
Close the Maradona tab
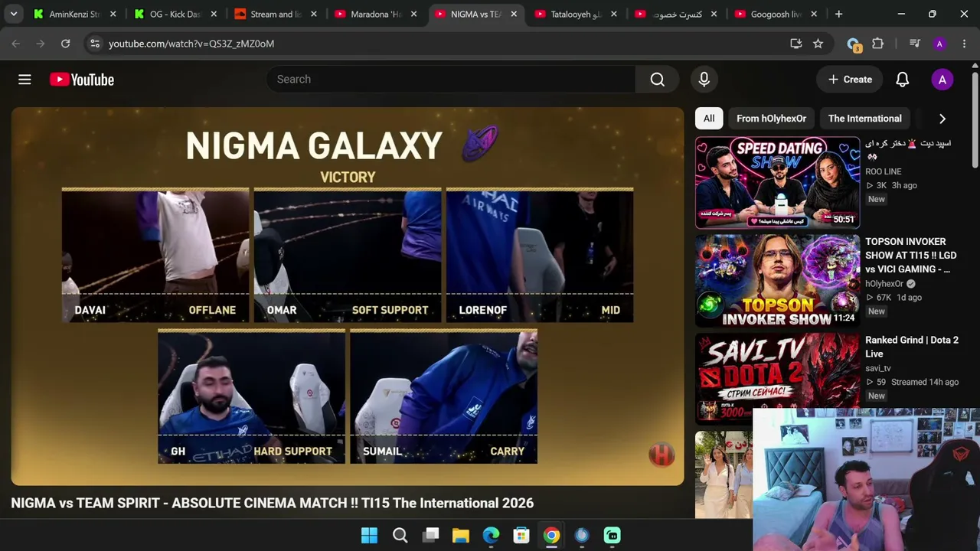tap(413, 14)
